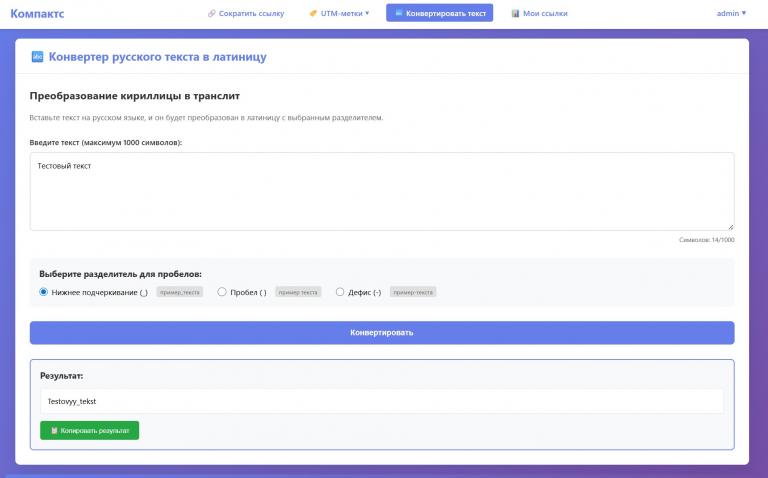Select the Конвертировать текст nav tab
Image resolution: width=768 pixels, height=478 pixels.
click(439, 13)
